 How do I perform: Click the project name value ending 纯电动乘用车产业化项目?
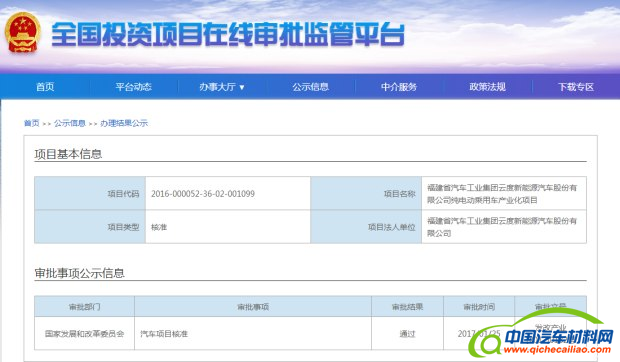click(x=502, y=194)
